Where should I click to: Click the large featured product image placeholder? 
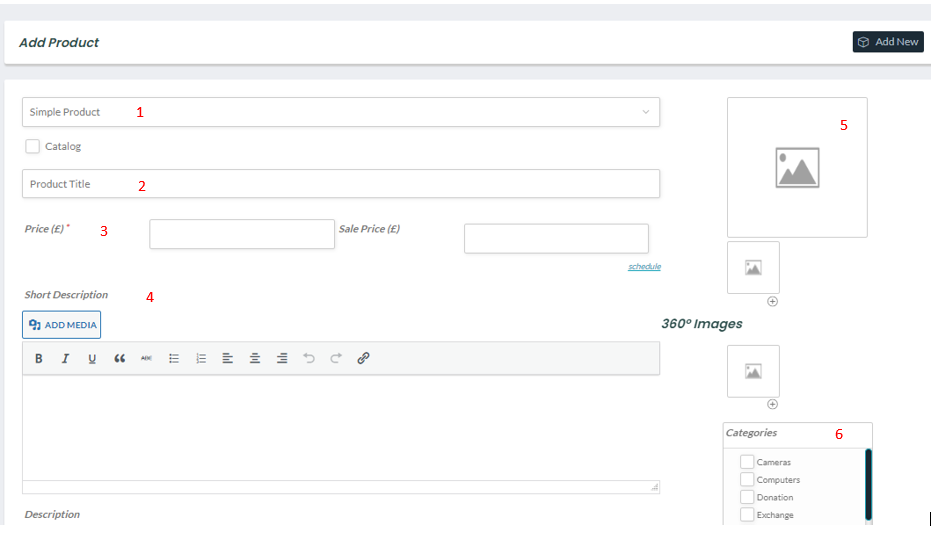pos(797,167)
